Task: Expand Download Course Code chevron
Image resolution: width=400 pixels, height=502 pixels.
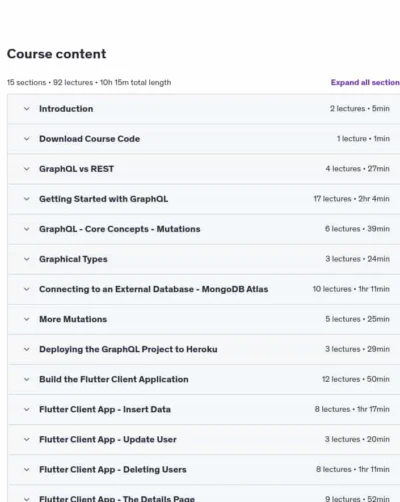Action: click(27, 139)
